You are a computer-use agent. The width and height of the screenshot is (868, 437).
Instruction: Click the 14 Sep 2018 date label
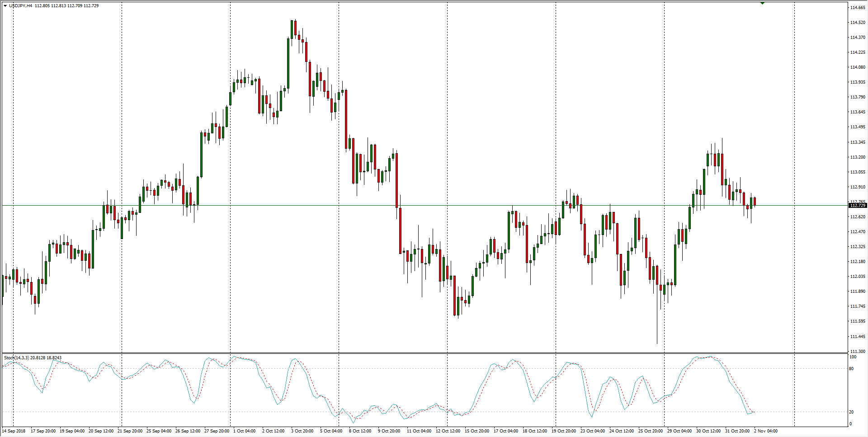(x=14, y=431)
